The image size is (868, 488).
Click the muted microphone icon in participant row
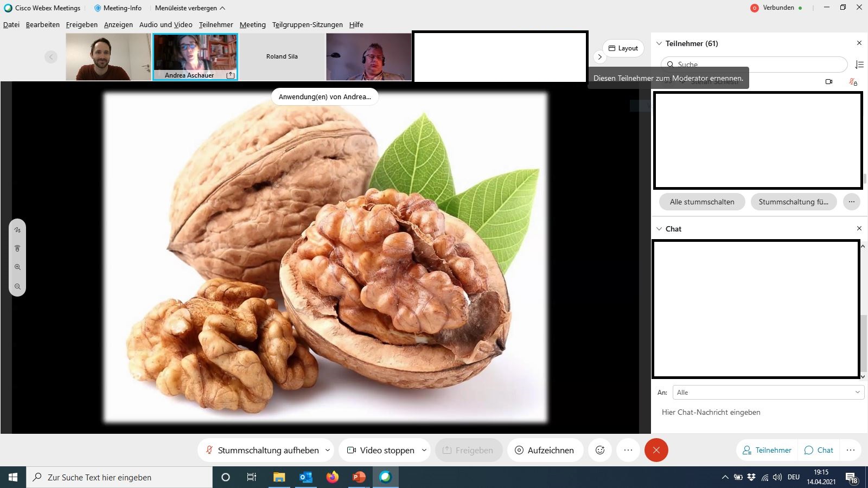pyautogui.click(x=853, y=82)
